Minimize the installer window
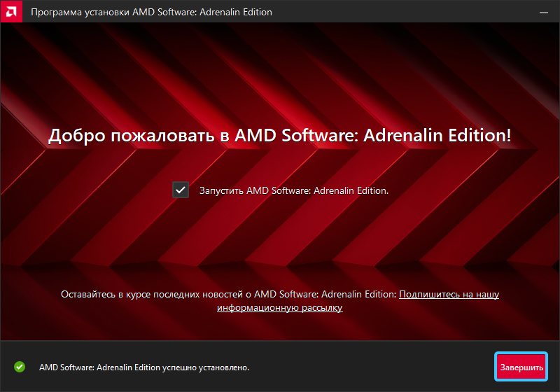 click(544, 12)
